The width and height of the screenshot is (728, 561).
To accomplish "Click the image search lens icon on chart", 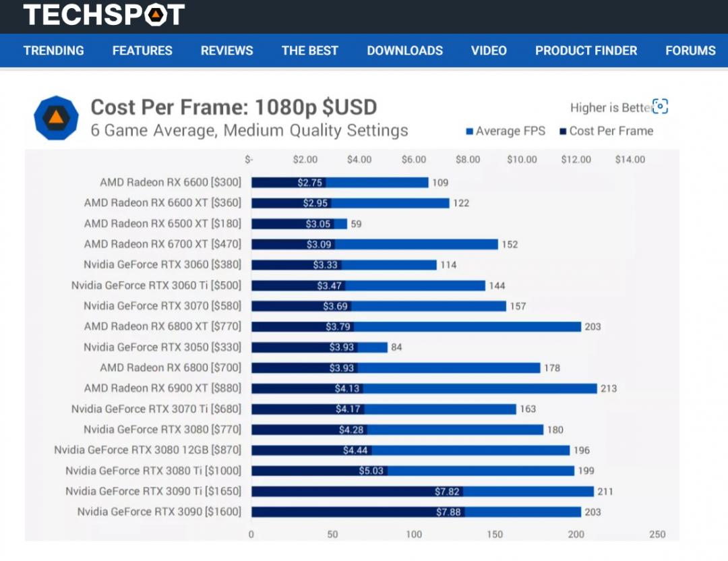I will [x=660, y=107].
